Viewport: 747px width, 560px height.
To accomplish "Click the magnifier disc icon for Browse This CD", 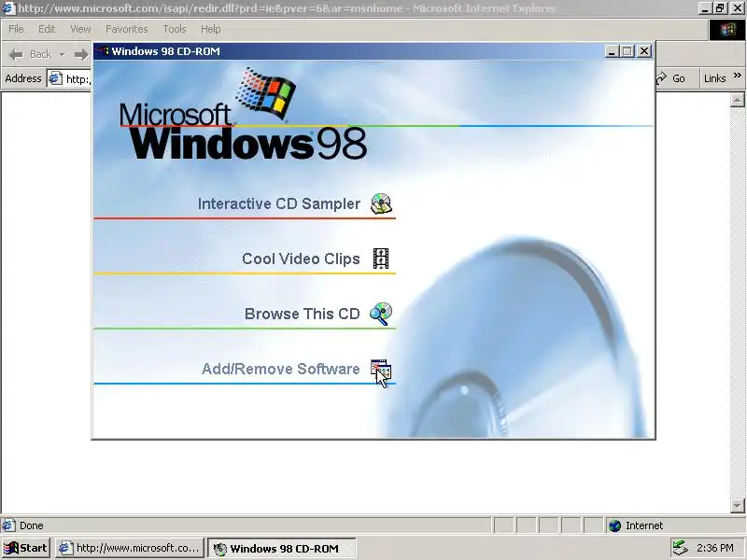I will pos(381,314).
